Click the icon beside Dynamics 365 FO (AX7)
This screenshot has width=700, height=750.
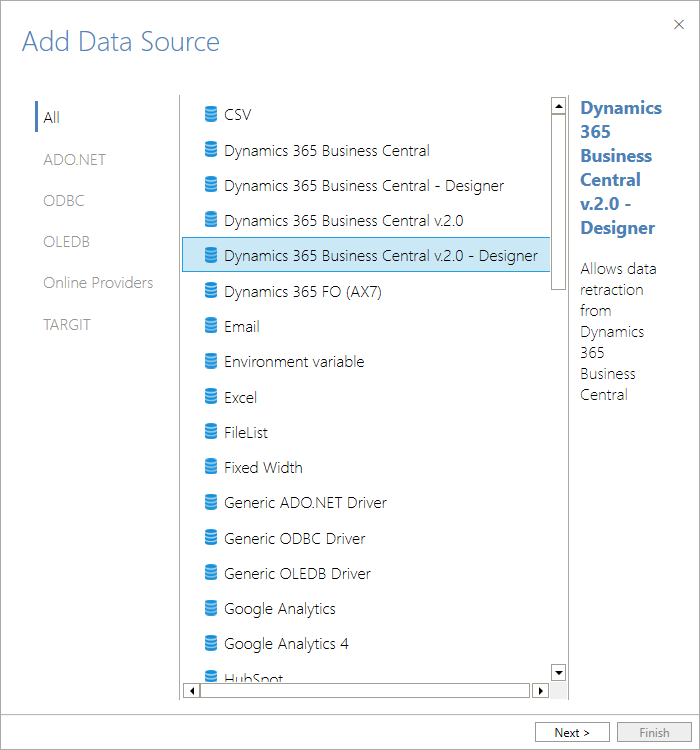tap(211, 291)
